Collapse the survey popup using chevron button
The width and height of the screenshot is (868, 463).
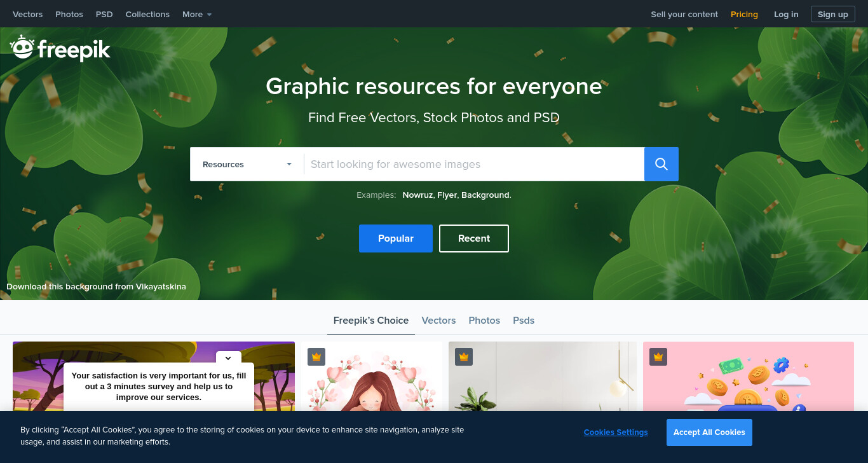click(x=229, y=358)
